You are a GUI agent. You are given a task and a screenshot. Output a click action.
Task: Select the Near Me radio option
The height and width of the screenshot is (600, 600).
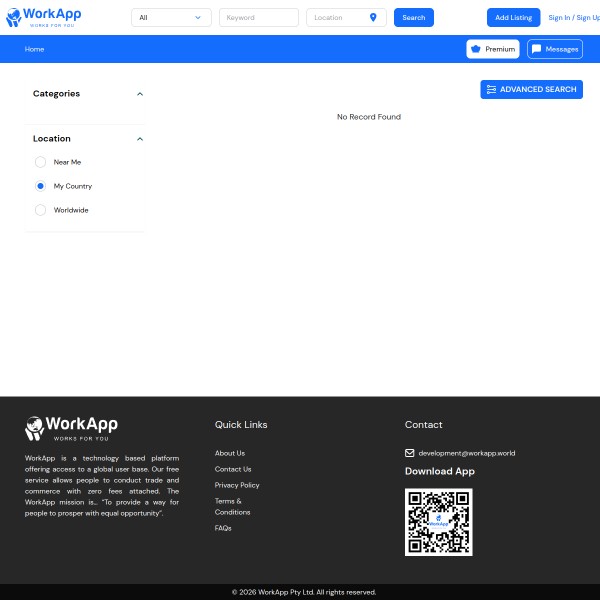[40, 162]
